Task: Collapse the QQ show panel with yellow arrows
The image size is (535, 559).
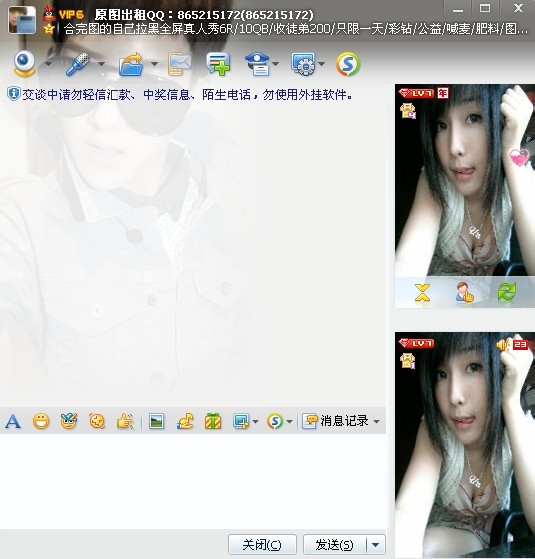Action: tap(422, 294)
